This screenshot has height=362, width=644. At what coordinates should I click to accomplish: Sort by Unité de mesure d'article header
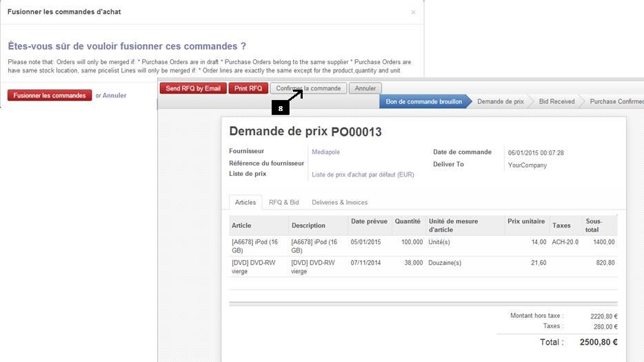465,225
